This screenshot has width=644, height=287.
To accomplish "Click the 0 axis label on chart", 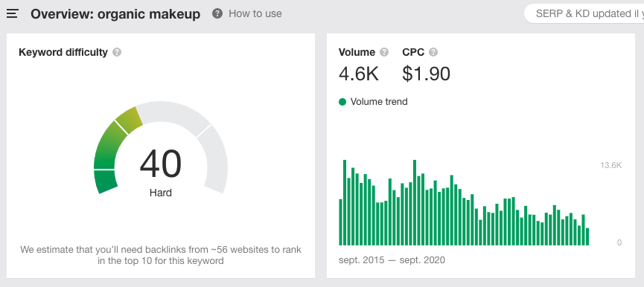I will [619, 242].
